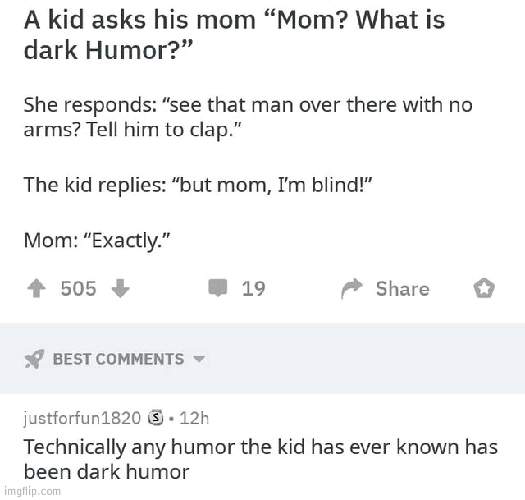
Task: Downvote the post with down arrow
Action: click(120, 289)
